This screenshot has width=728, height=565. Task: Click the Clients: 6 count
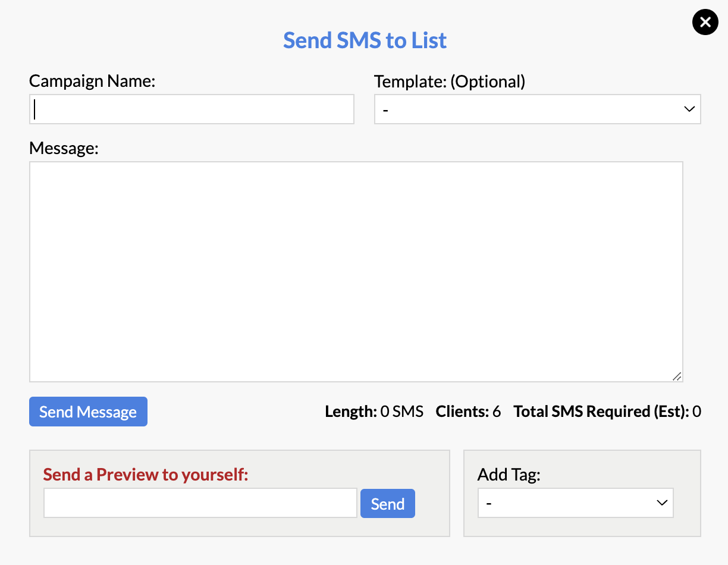click(468, 412)
